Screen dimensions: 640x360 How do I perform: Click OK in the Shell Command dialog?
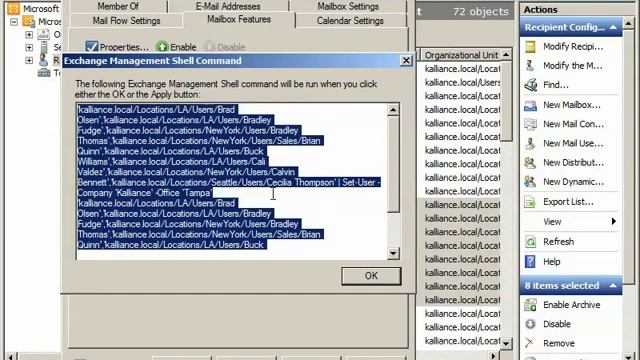(x=371, y=276)
